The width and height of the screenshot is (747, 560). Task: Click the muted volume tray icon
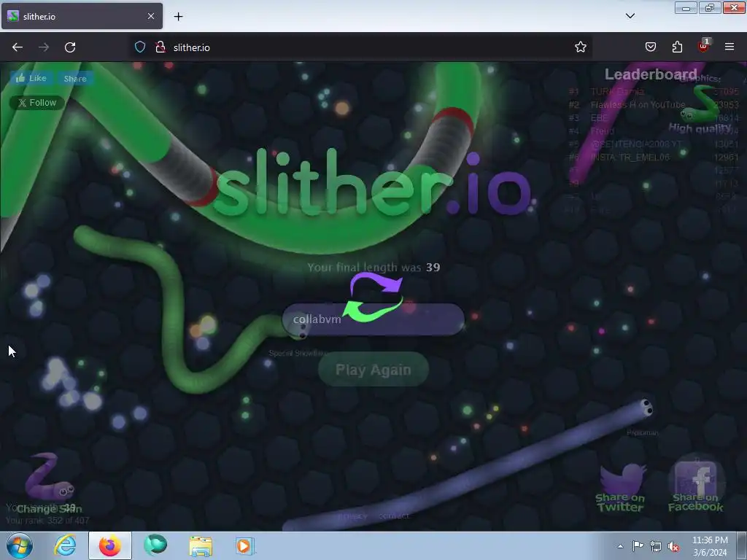[673, 546]
